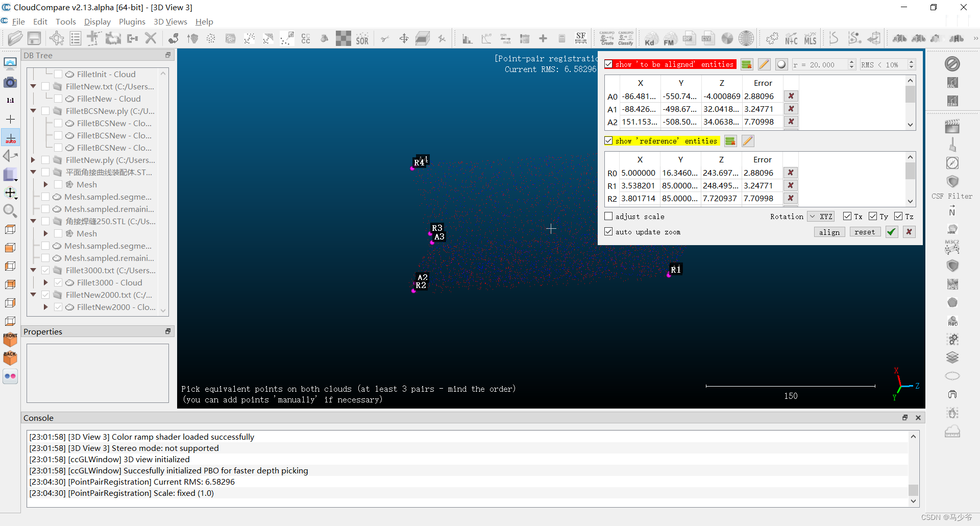Increase the r = 20.000 value stepper
Image resolution: width=980 pixels, height=526 pixels.
851,61
